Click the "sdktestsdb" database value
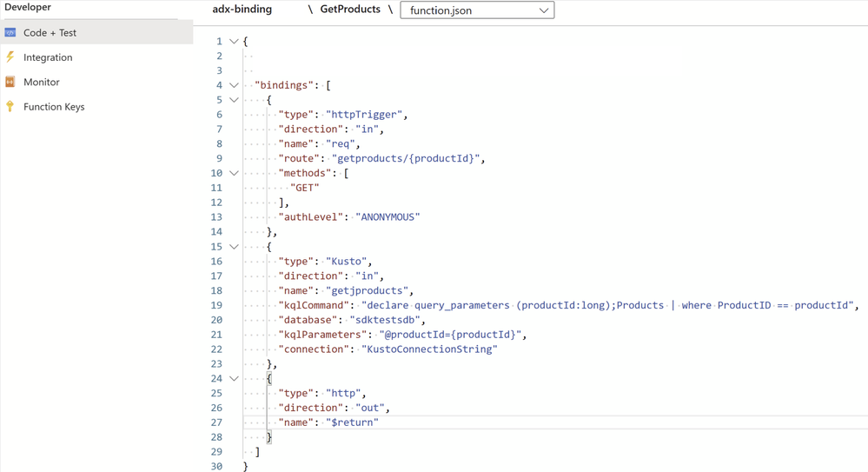This screenshot has height=472, width=868. coord(385,320)
